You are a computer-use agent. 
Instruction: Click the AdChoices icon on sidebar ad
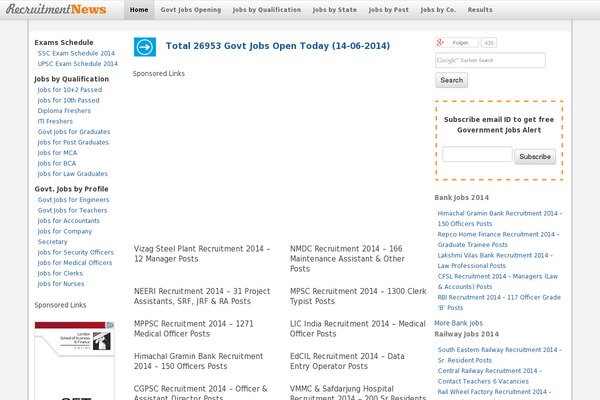(x=110, y=325)
